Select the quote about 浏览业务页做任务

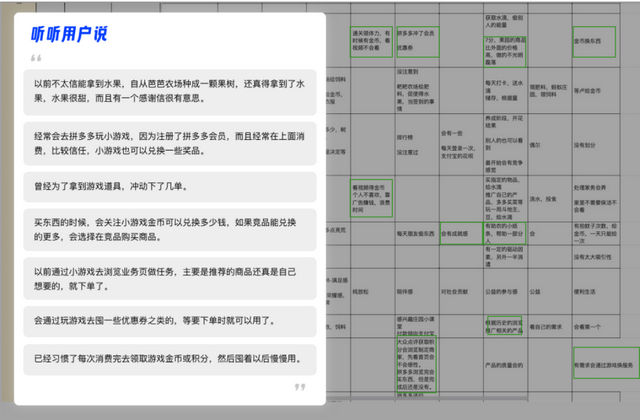tap(170, 279)
